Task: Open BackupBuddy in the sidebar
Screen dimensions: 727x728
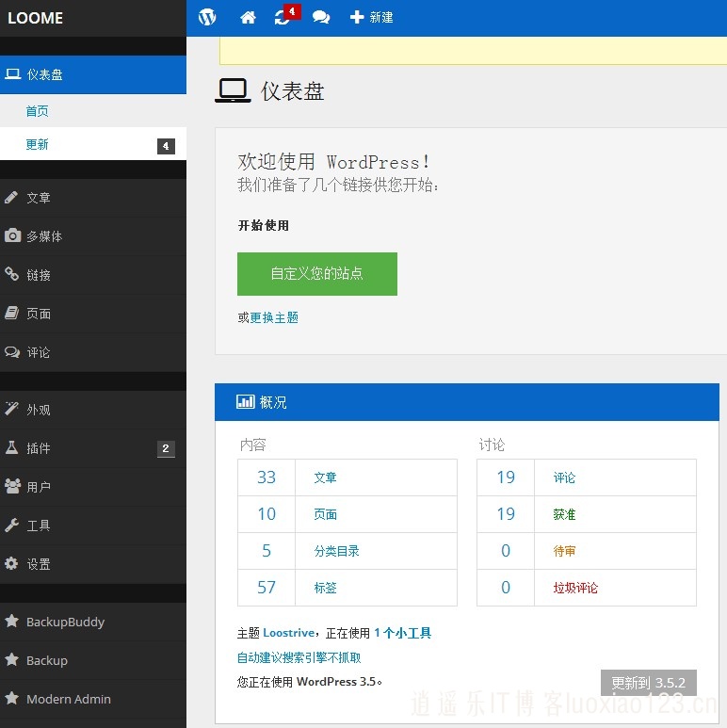Action: point(65,622)
